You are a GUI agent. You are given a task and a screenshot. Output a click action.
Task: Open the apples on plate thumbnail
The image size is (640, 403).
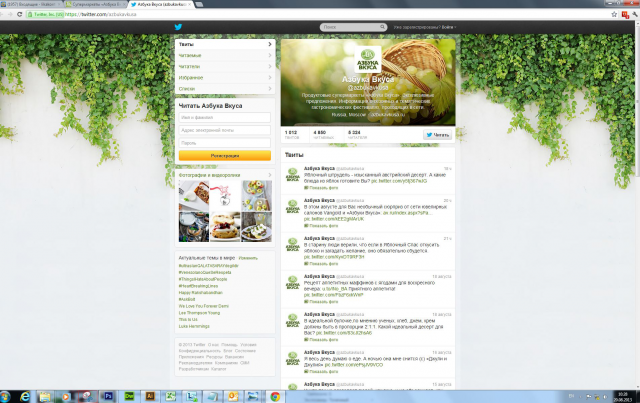[256, 196]
